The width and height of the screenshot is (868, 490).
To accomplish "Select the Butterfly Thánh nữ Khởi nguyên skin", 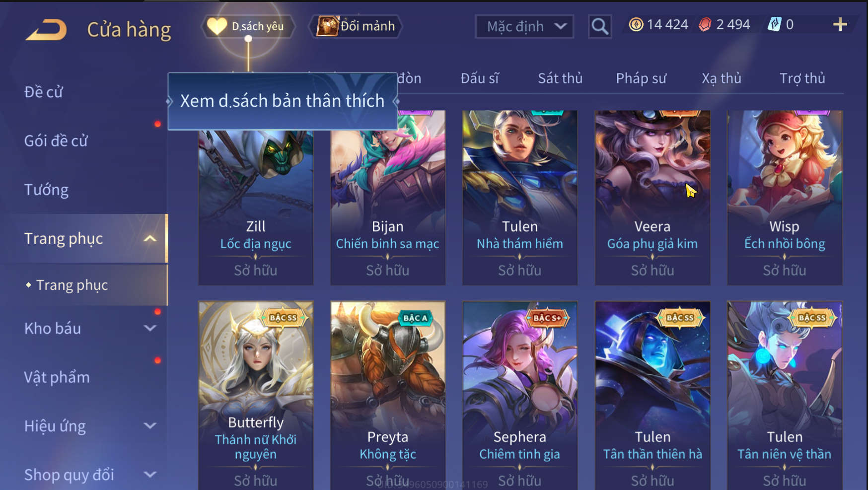I will (x=256, y=396).
